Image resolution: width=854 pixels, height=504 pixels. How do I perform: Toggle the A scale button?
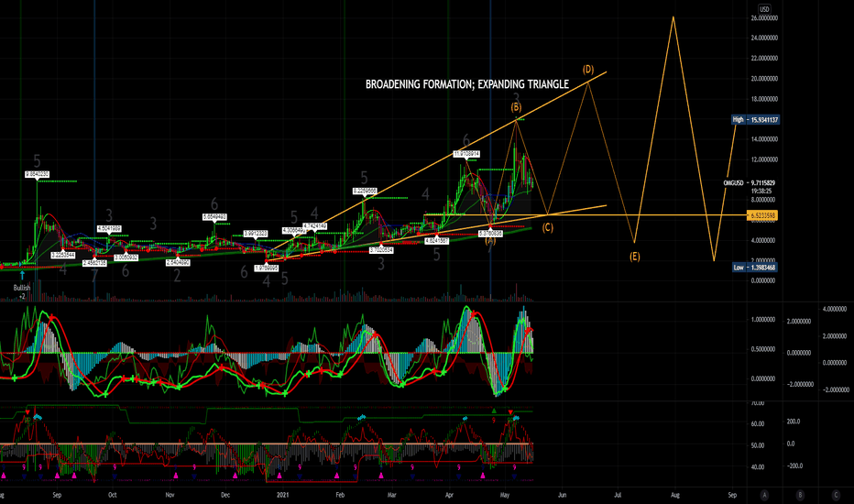tap(764, 495)
